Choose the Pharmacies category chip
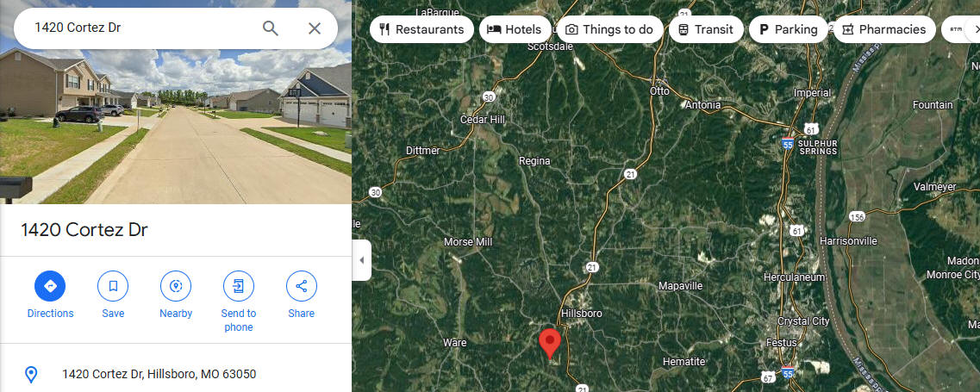The width and height of the screenshot is (980, 392). pos(884,29)
